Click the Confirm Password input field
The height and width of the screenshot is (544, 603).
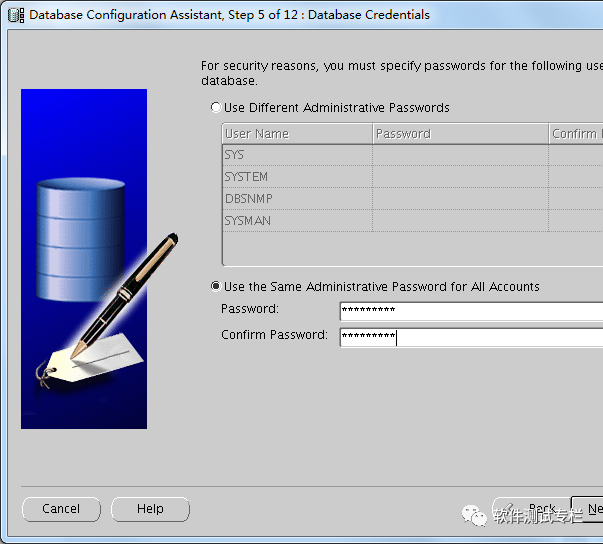pyautogui.click(x=471, y=337)
